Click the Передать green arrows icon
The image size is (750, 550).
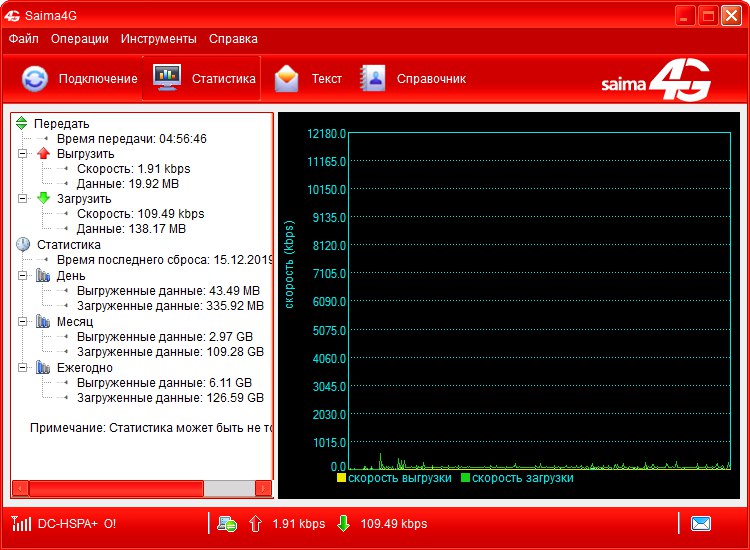(22, 123)
